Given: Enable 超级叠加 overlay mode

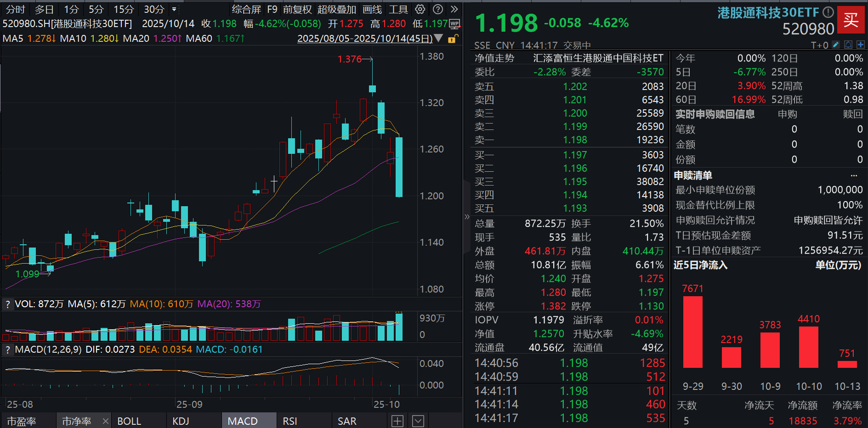Looking at the screenshot, I should (337, 9).
